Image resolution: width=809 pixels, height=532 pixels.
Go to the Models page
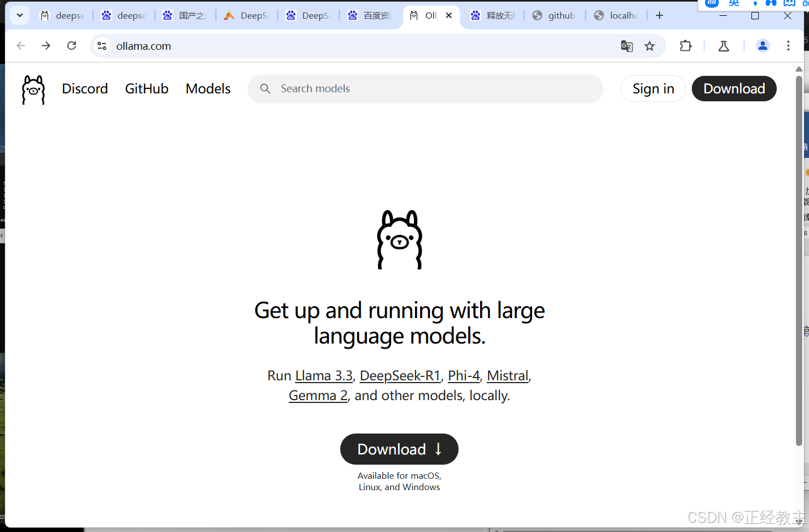coord(208,89)
